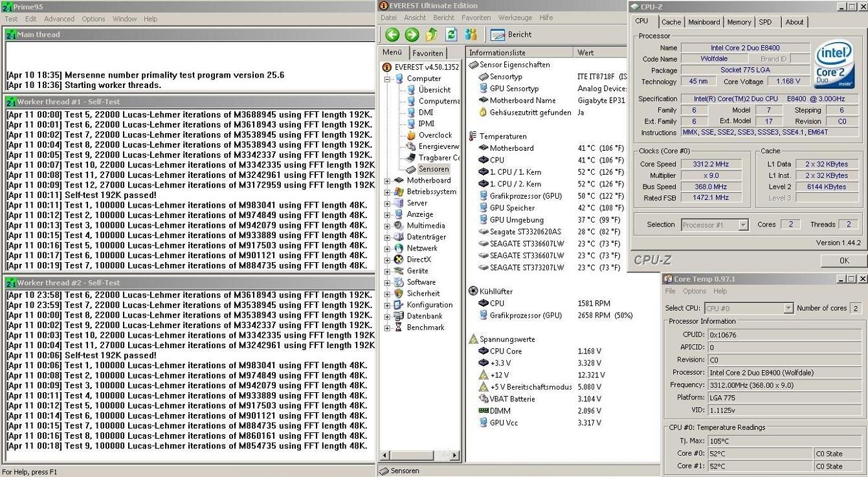Open the Bericht report button in EVEREST
Screen dimensions: 868x477
[511, 35]
